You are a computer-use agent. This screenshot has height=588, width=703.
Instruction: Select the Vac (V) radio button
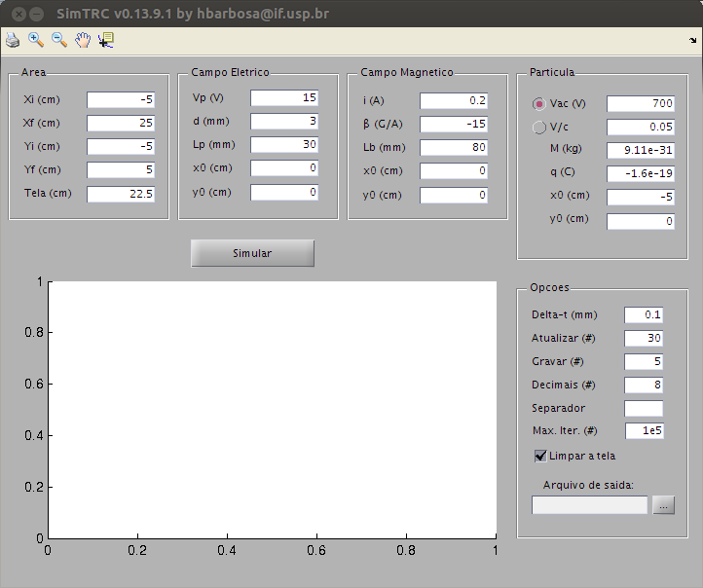point(538,103)
